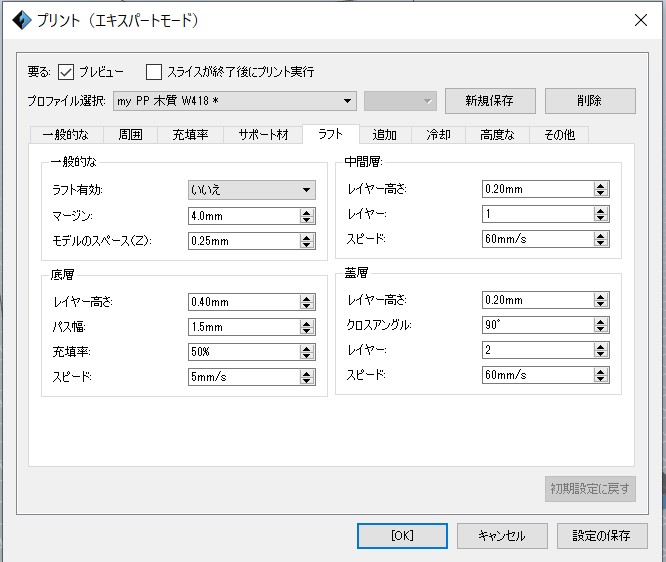Increase 底層 充填率 with up arrow

306,348
